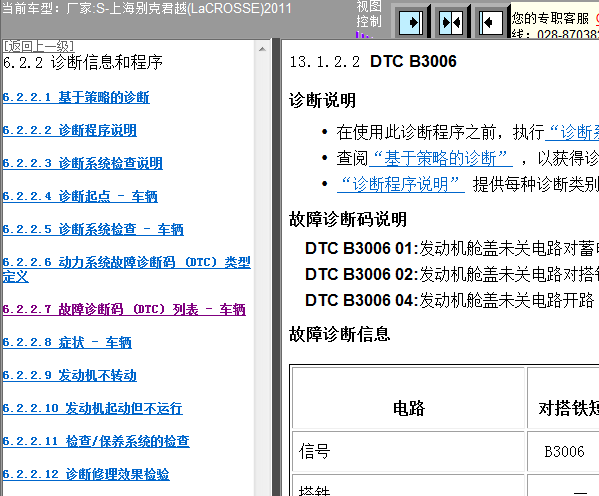Open 6.2.2.6 动力系统故障诊断码类型定义 link
This screenshot has width=599, height=496.
126,269
